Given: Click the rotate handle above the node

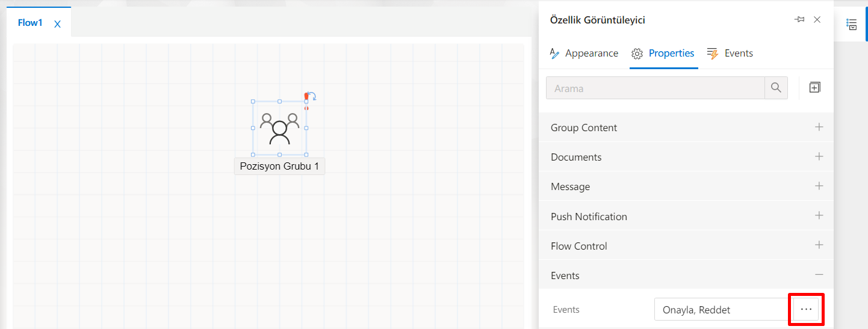Looking at the screenshot, I should click(312, 96).
